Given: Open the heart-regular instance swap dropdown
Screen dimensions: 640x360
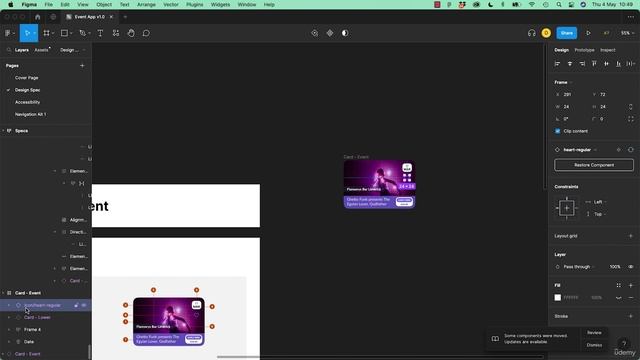Looking at the screenshot, I should click(x=580, y=150).
